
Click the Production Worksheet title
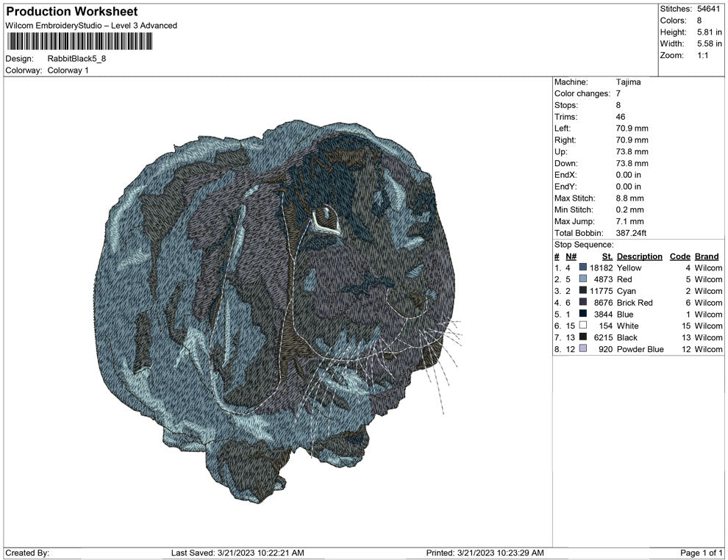71,12
